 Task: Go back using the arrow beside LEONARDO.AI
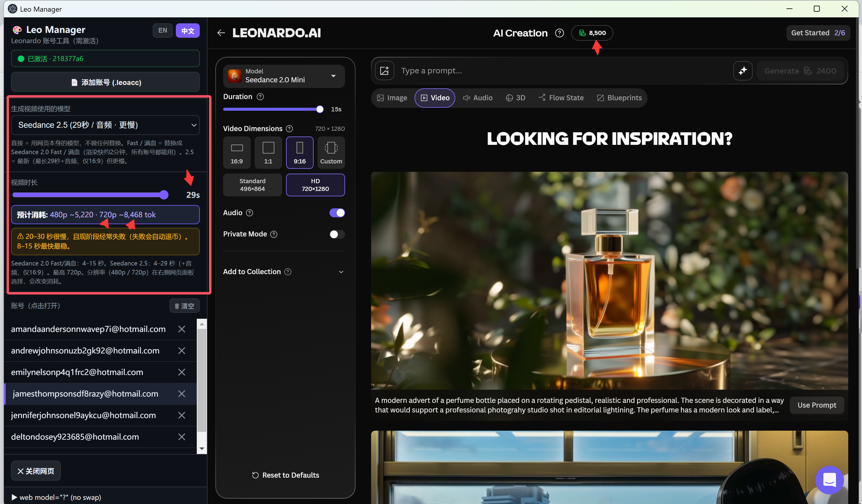[x=221, y=33]
